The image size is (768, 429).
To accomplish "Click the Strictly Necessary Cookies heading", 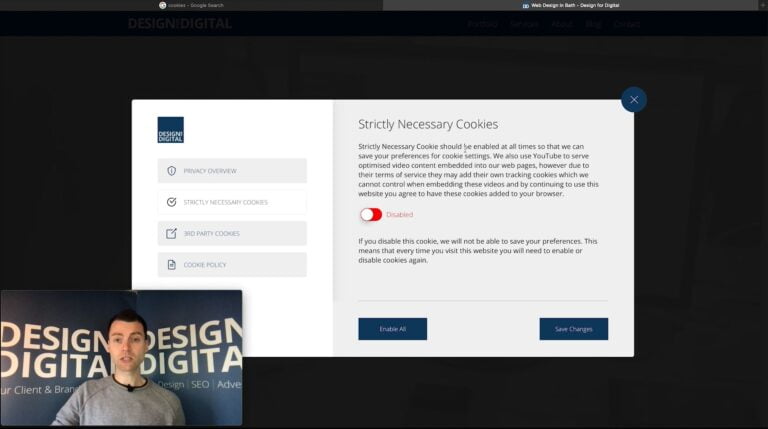I will coord(428,124).
